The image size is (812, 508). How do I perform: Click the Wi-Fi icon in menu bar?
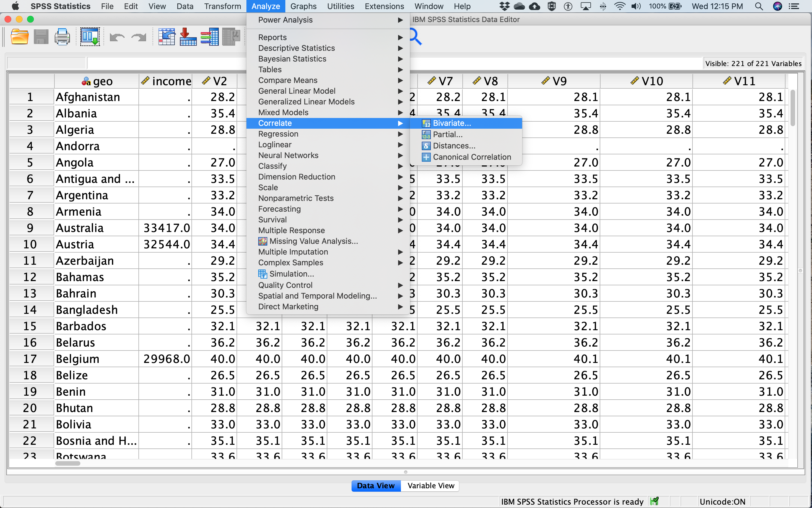pyautogui.click(x=619, y=6)
